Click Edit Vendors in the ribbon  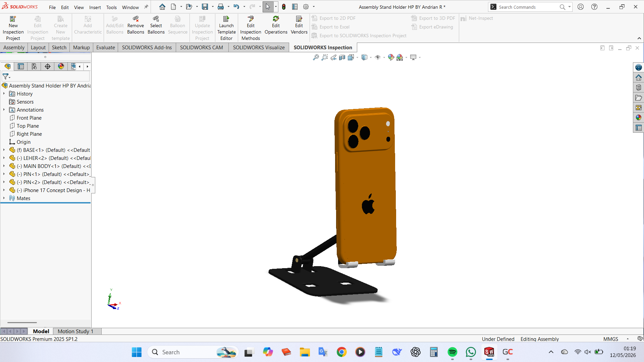pos(299,25)
